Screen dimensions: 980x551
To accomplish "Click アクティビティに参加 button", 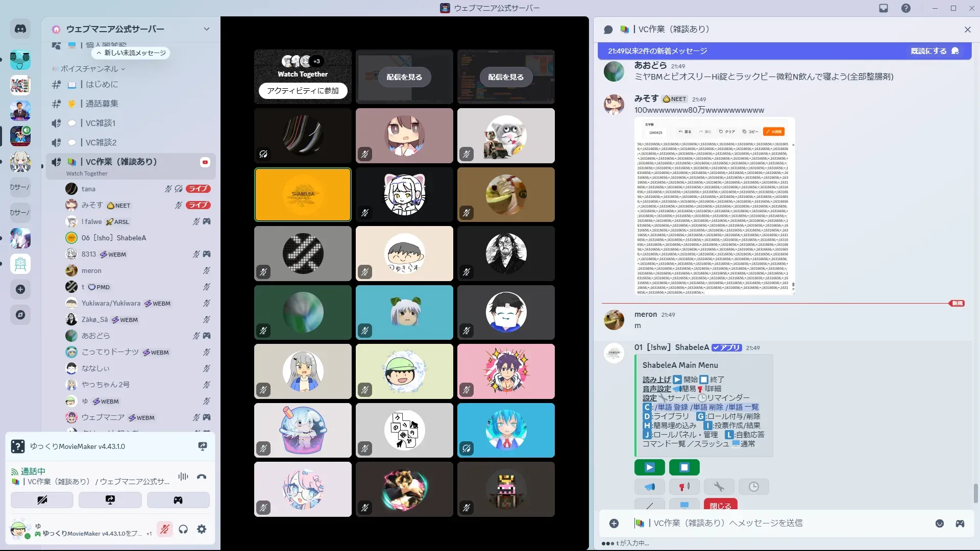I will pyautogui.click(x=303, y=91).
